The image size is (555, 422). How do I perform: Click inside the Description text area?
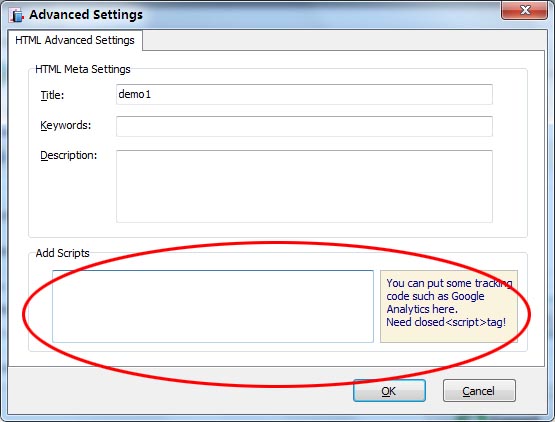click(x=304, y=187)
